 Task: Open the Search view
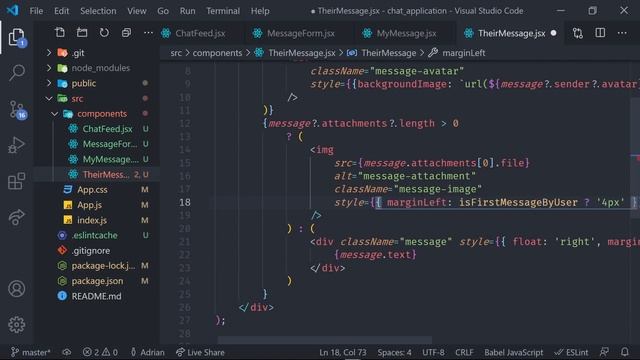point(16,73)
